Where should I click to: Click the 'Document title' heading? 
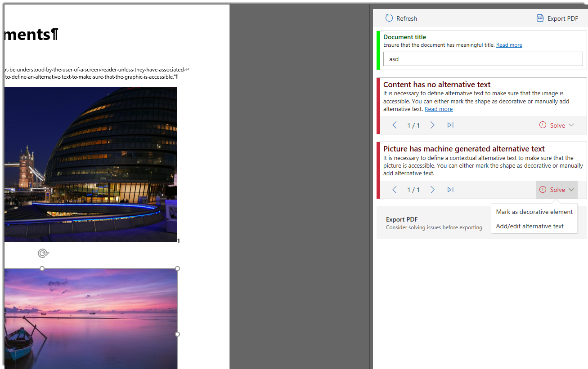click(404, 37)
